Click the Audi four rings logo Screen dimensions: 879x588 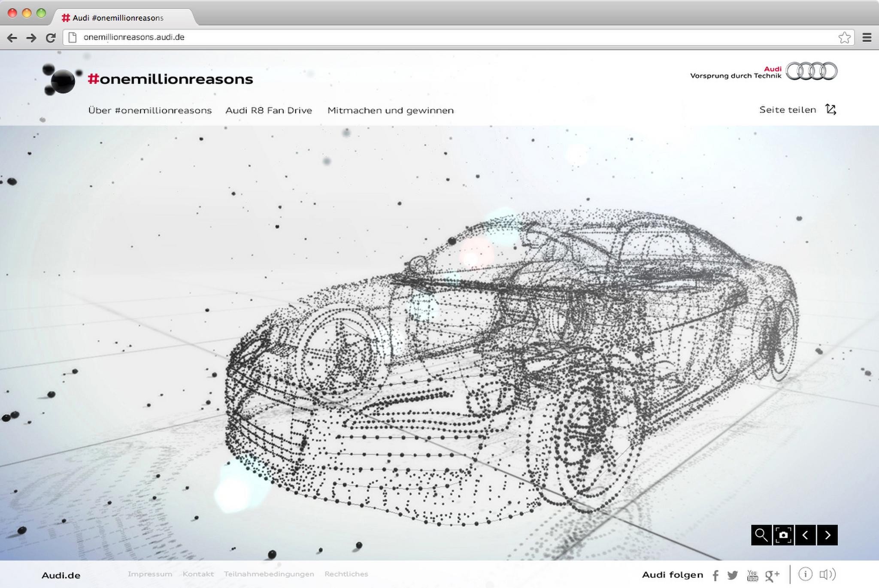812,71
